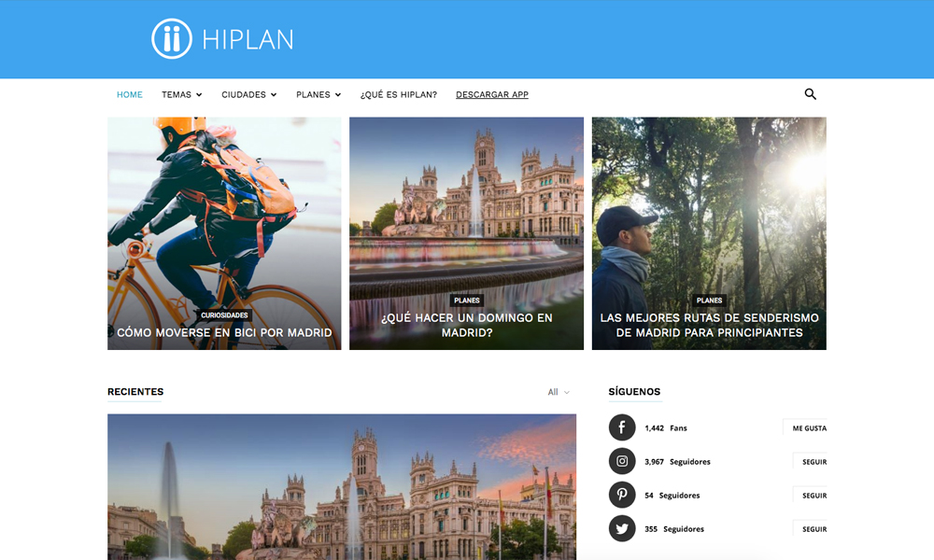Screen dimensions: 934x560
Task: Expand the Temas dropdown menu
Action: (181, 95)
